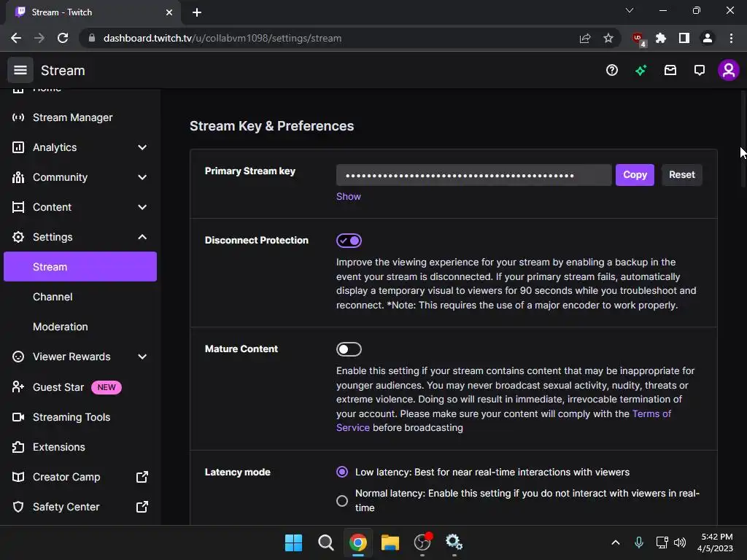The image size is (747, 560).
Task: Close the Stream - Twitch tab
Action: coord(169,12)
